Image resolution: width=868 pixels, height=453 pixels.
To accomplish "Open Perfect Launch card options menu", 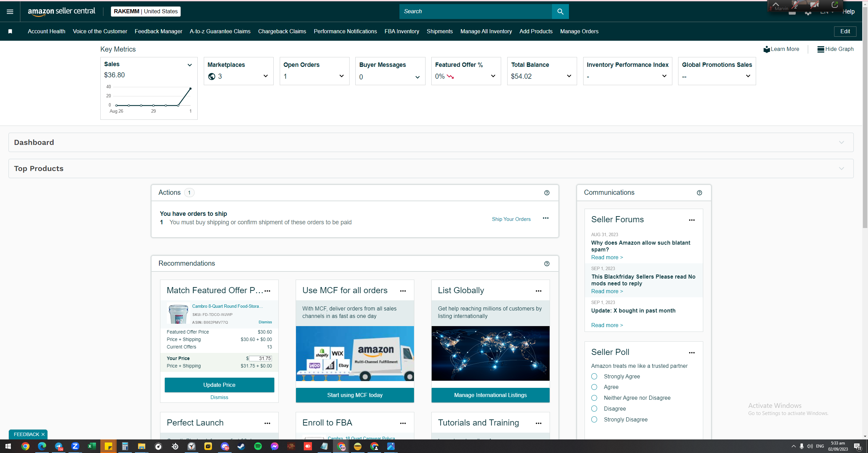I will coord(267,423).
